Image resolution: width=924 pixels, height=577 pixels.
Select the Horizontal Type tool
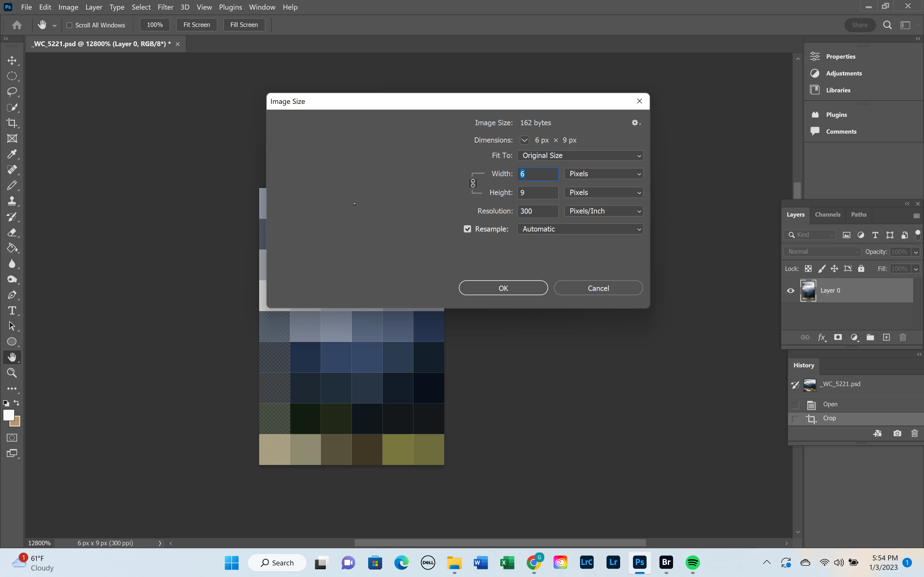tap(12, 311)
